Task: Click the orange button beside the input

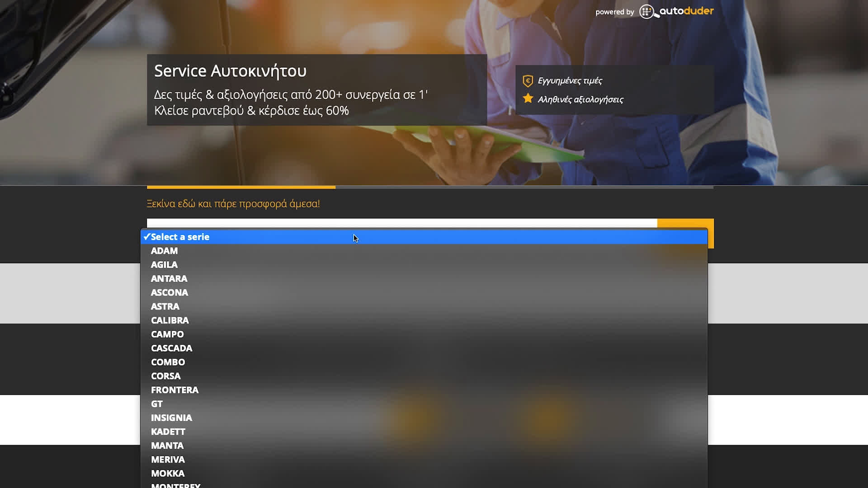Action: (685, 224)
